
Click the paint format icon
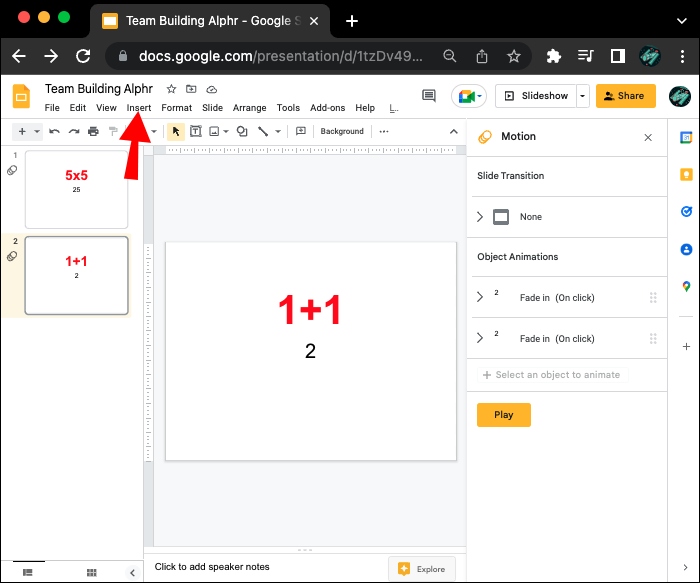point(113,131)
